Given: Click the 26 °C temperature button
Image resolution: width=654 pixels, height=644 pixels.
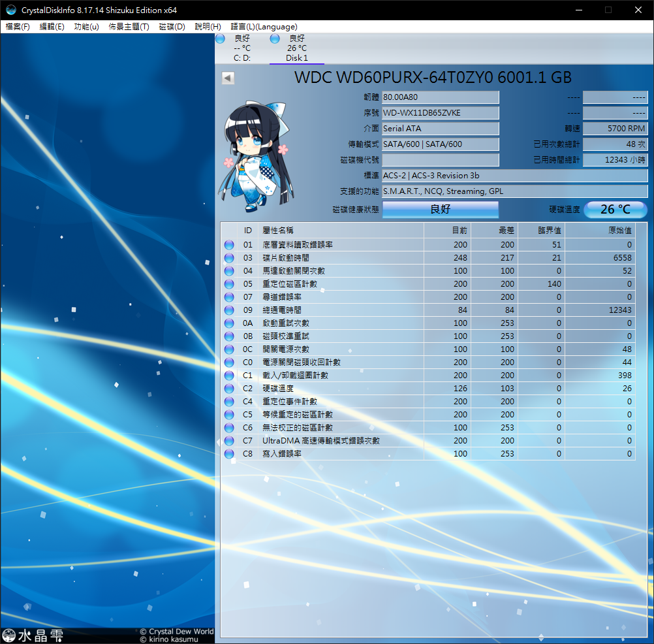Looking at the screenshot, I should tap(615, 209).
